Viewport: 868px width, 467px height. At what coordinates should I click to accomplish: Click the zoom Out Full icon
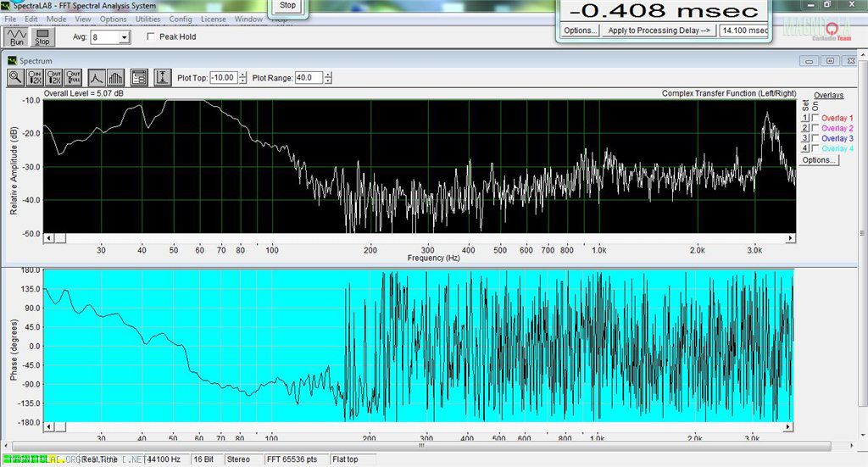coord(74,77)
